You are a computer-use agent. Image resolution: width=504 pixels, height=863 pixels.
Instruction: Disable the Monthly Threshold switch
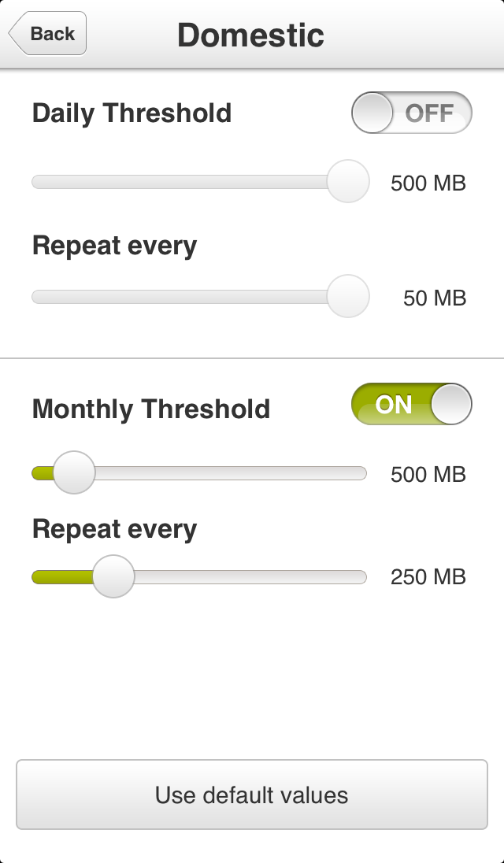pyautogui.click(x=411, y=405)
